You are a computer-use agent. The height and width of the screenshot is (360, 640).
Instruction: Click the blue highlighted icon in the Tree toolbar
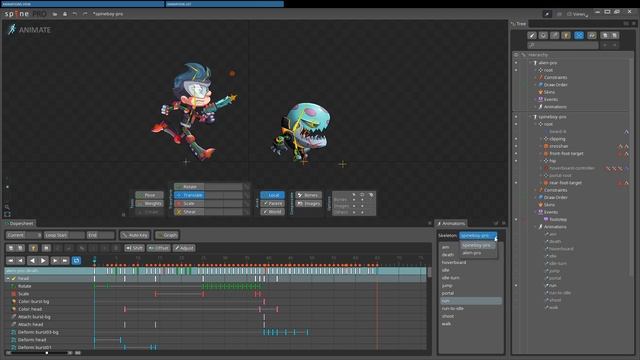click(579, 36)
